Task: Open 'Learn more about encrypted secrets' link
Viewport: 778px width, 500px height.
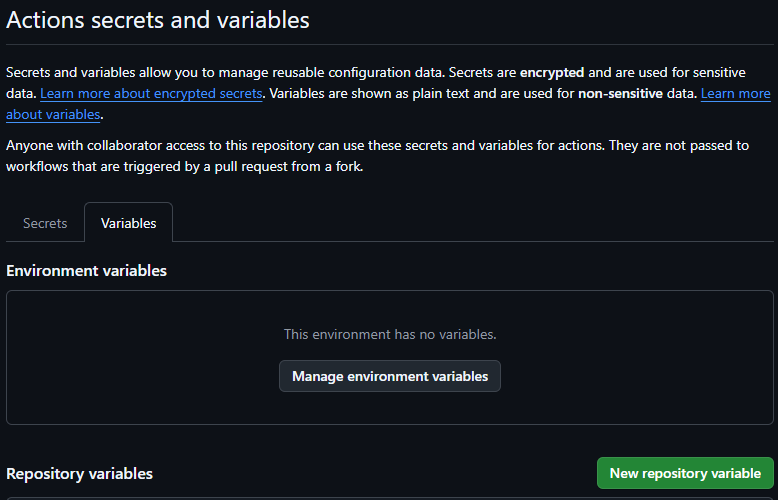Action: pyautogui.click(x=151, y=93)
